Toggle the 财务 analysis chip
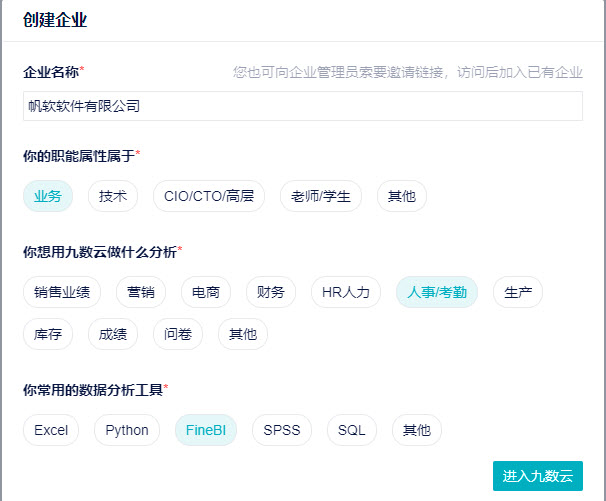606x501 pixels. pos(271,292)
